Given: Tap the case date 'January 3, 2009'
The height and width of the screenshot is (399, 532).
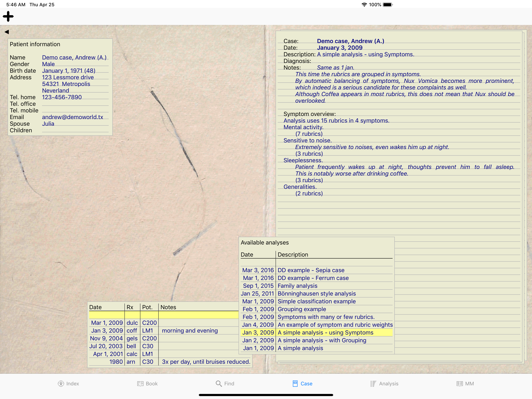Looking at the screenshot, I should click(340, 48).
